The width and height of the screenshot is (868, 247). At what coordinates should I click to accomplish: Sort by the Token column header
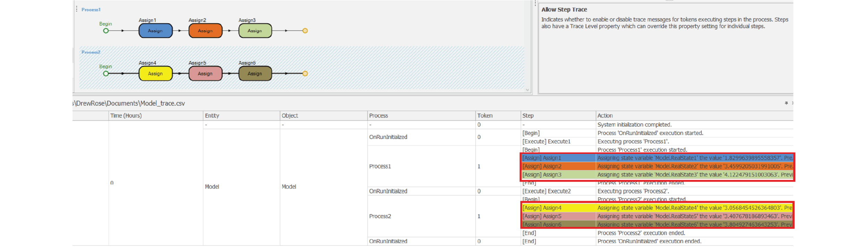(x=498, y=116)
